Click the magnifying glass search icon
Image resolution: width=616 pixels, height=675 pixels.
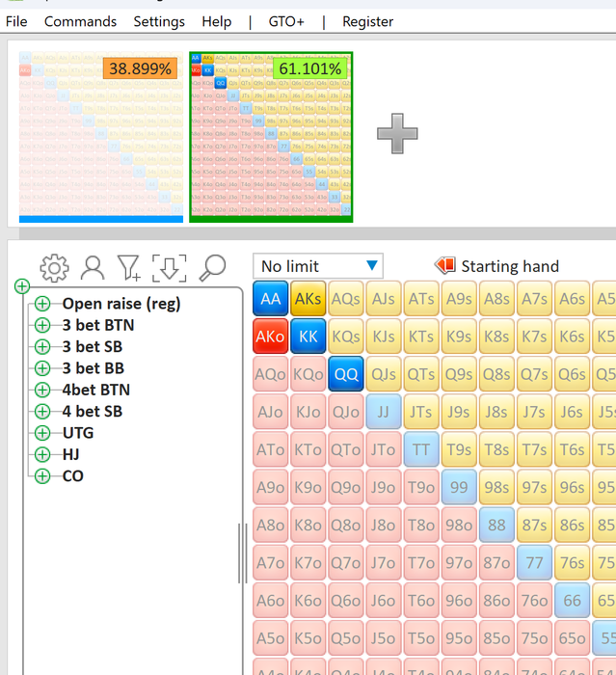click(212, 268)
